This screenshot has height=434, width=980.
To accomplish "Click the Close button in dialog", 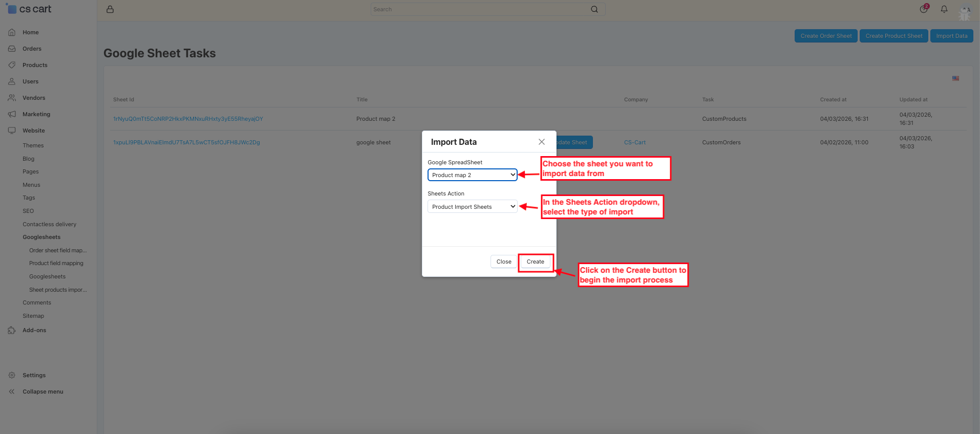I will 504,262.
